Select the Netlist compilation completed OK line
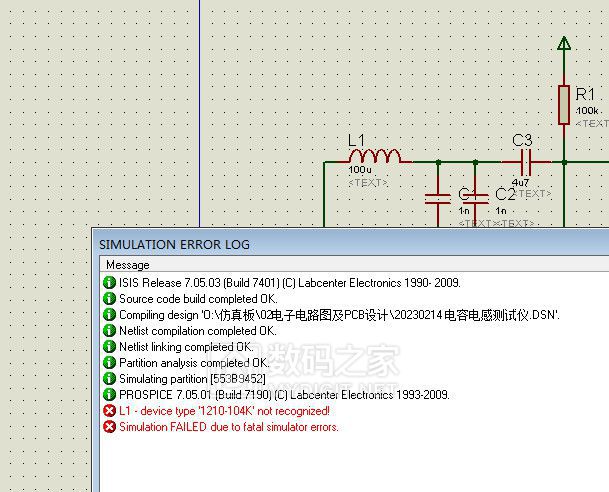 198,331
